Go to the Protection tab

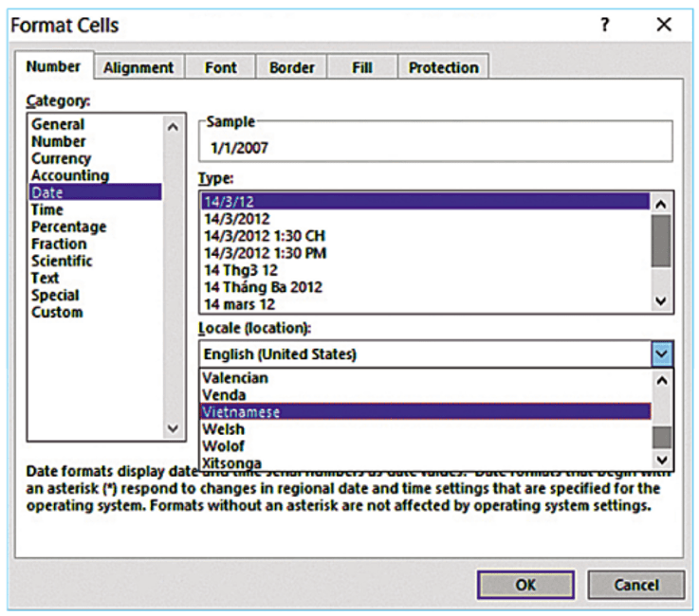click(x=443, y=67)
